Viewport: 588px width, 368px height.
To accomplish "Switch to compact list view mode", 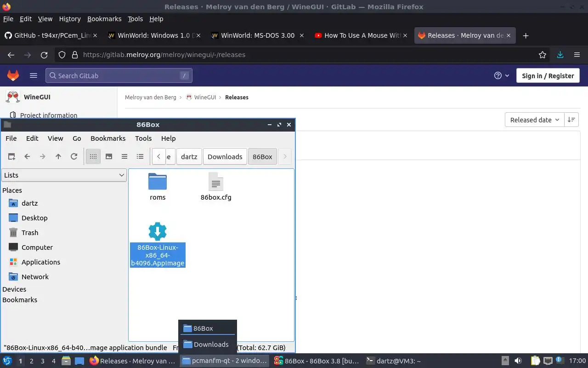I will tap(124, 156).
